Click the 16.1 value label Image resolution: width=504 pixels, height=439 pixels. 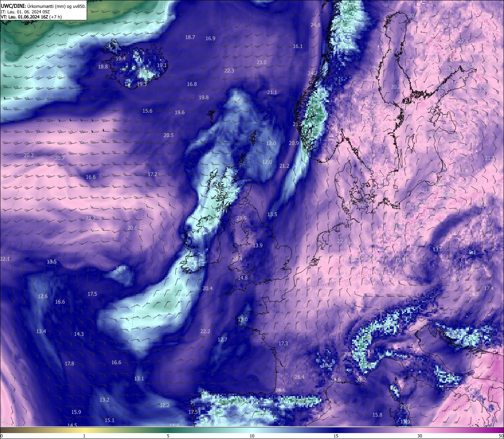pyautogui.click(x=298, y=46)
